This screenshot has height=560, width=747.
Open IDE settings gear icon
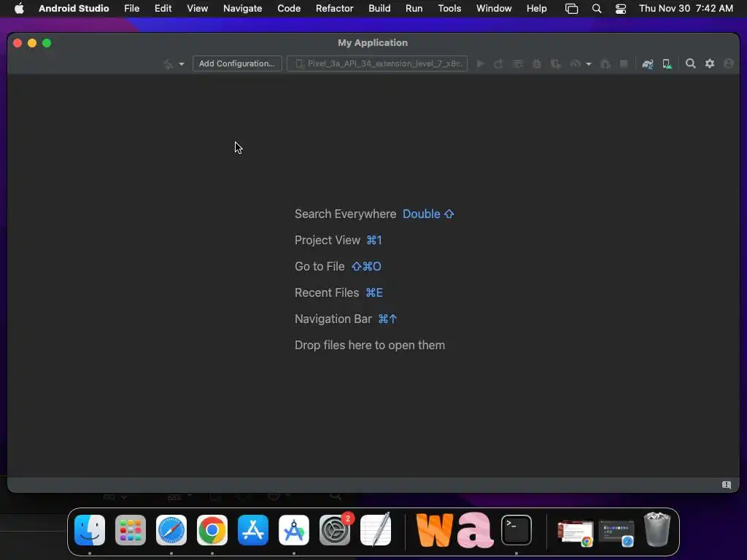[710, 64]
